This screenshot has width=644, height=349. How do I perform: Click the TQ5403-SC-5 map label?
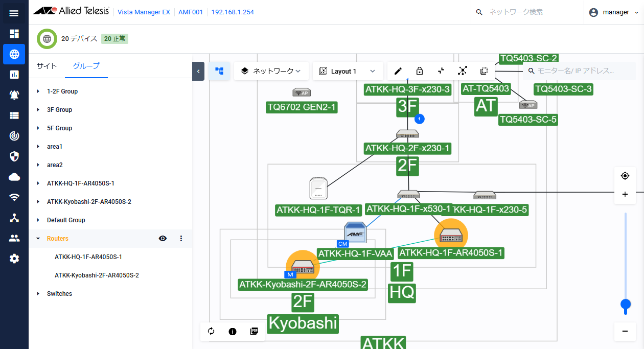[x=528, y=120]
